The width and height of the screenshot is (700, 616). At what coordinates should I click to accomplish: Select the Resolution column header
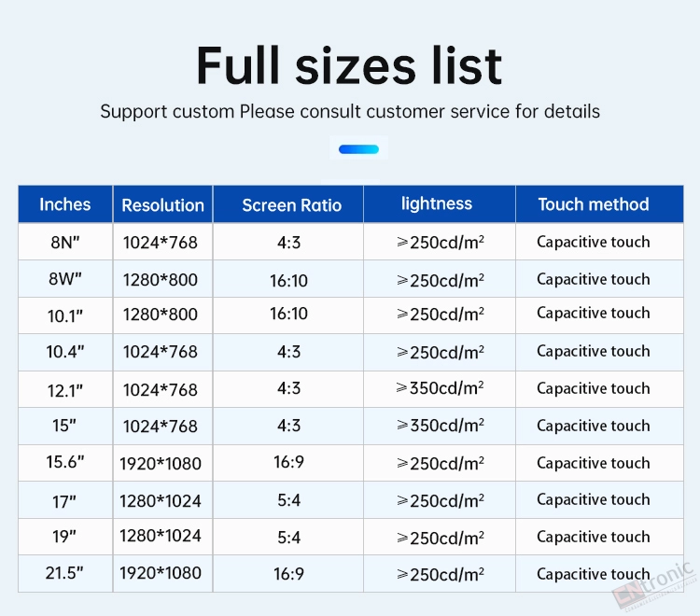click(x=163, y=204)
